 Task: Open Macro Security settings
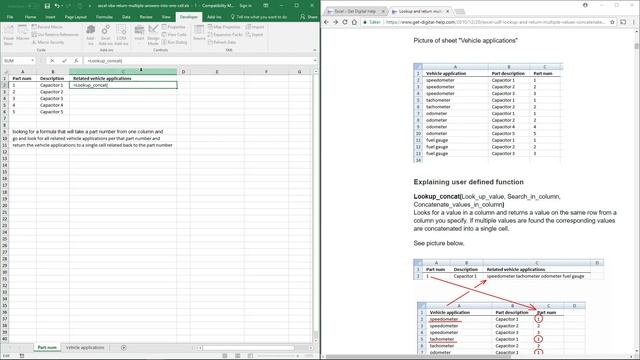pos(48,42)
